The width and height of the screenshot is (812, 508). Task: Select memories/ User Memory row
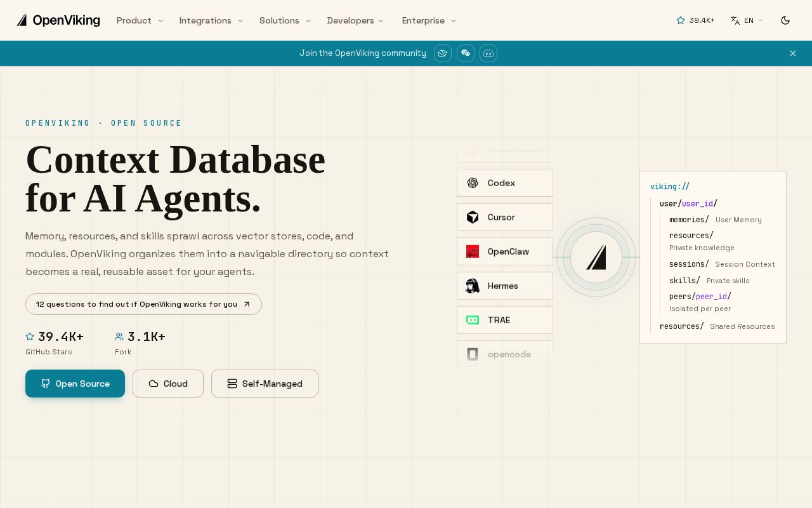click(716, 220)
